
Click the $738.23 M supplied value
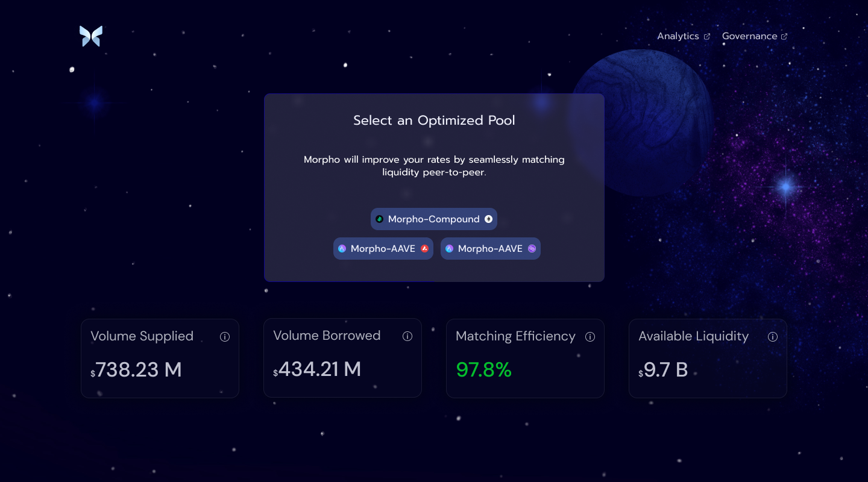(x=138, y=370)
